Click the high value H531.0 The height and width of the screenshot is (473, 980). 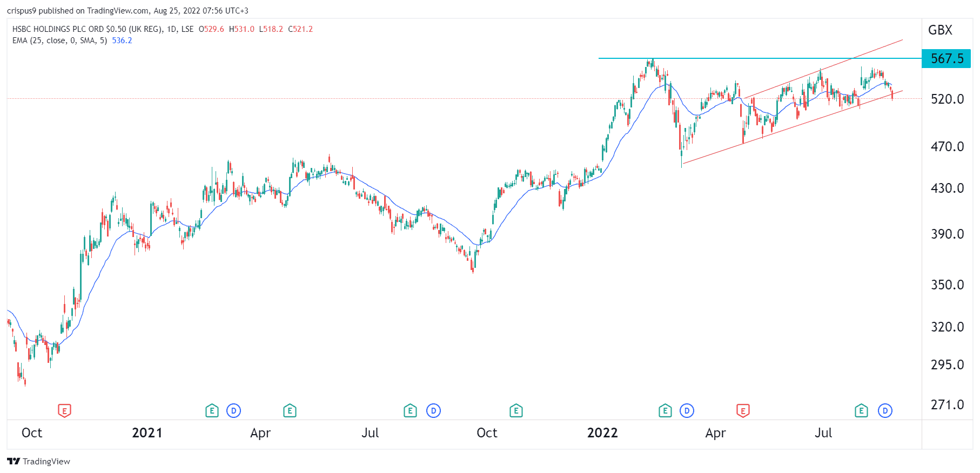point(241,29)
